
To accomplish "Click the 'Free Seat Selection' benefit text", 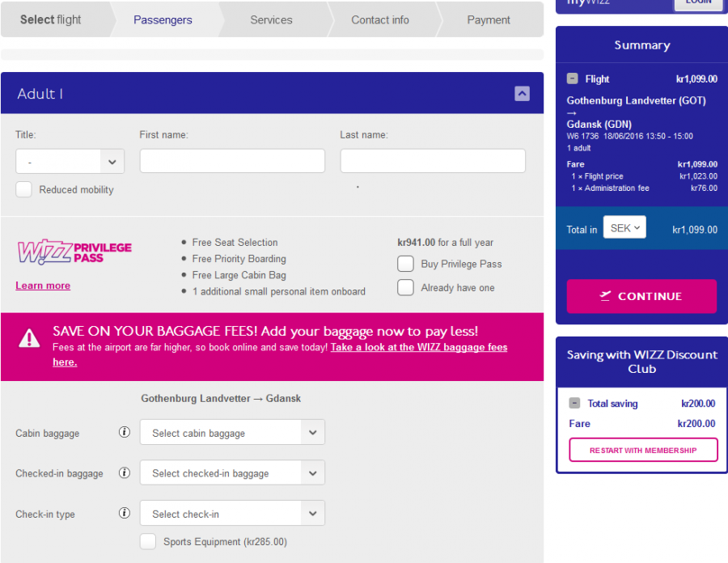I will (235, 243).
